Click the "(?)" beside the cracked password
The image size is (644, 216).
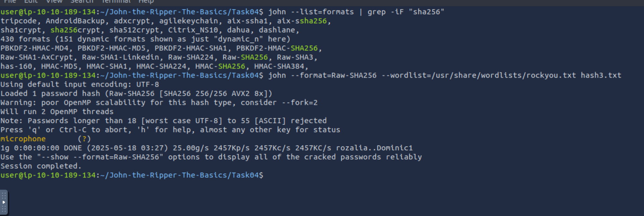click(x=84, y=139)
